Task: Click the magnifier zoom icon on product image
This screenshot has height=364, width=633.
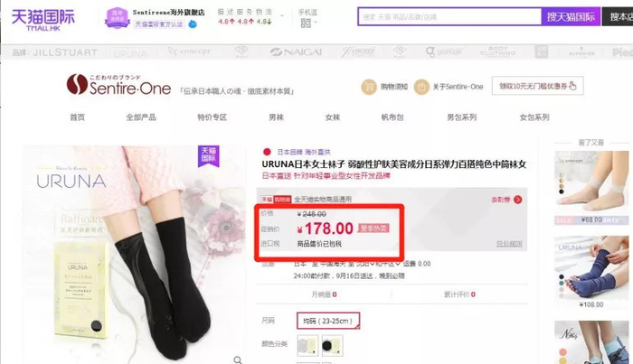Action: (x=238, y=359)
